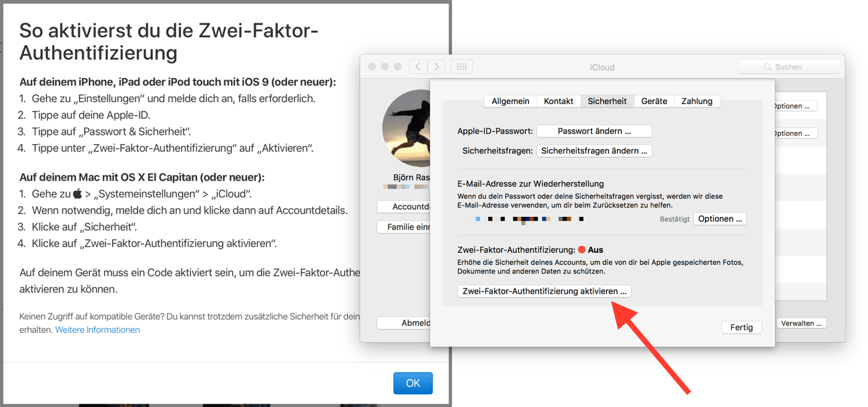Open the Kontakt tab
The height and width of the screenshot is (407, 868).
(558, 101)
